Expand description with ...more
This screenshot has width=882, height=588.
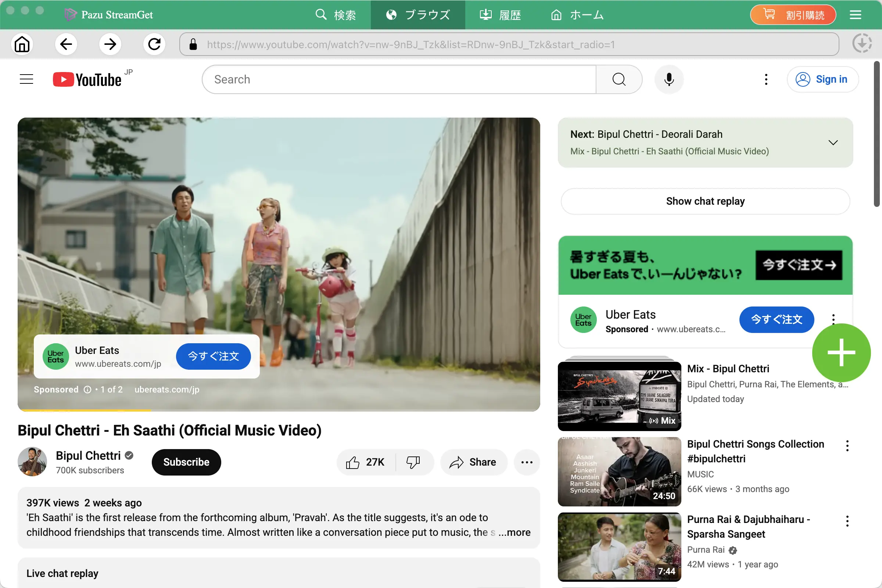[515, 532]
